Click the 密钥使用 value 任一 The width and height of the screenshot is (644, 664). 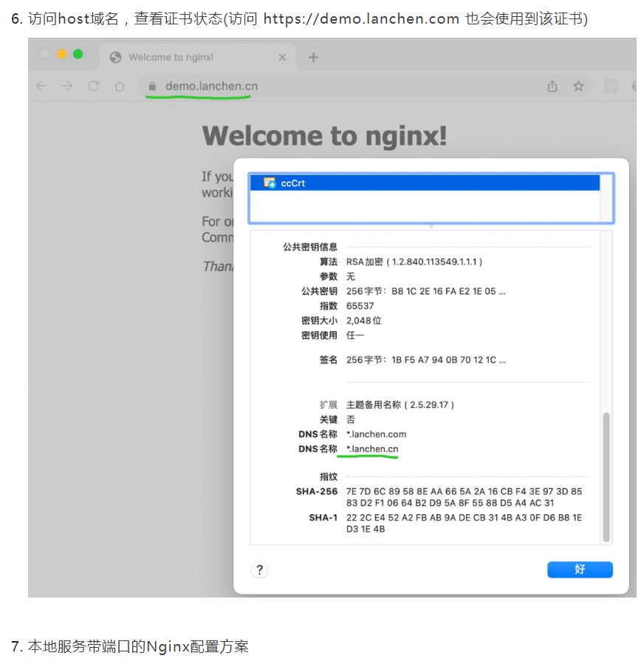(354, 335)
